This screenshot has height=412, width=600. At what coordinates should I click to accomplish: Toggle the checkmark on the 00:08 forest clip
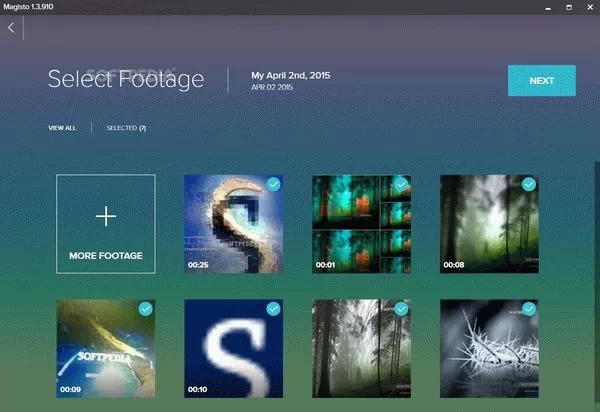click(x=529, y=184)
